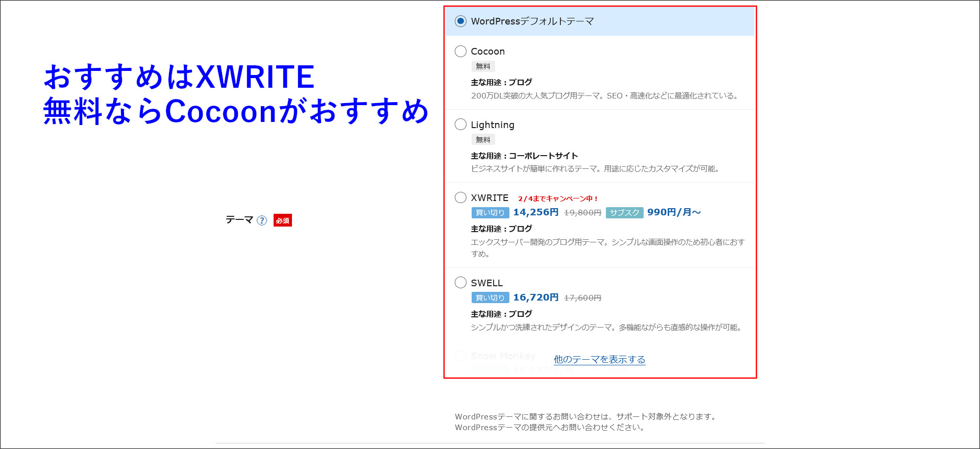This screenshot has width=980, height=449.
Task: Click the struck-through 19,800円 price
Action: click(582, 213)
